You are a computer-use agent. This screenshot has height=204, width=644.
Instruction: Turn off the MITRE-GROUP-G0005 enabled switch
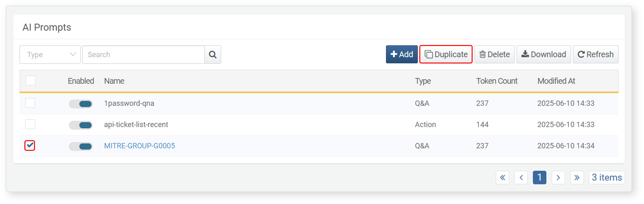coord(81,146)
